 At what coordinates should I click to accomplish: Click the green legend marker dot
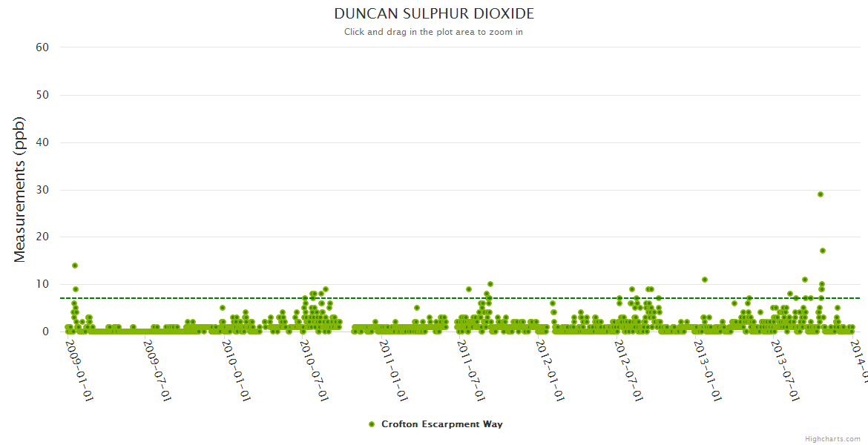pyautogui.click(x=372, y=424)
